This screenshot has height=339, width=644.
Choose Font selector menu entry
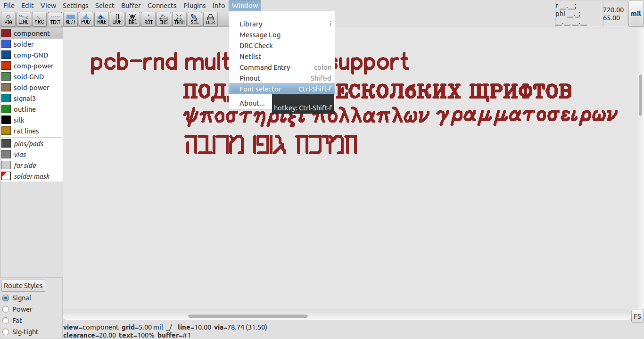[x=282, y=89]
